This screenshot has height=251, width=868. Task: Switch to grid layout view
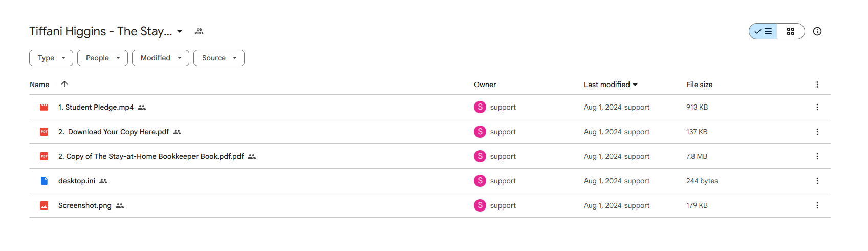click(791, 31)
